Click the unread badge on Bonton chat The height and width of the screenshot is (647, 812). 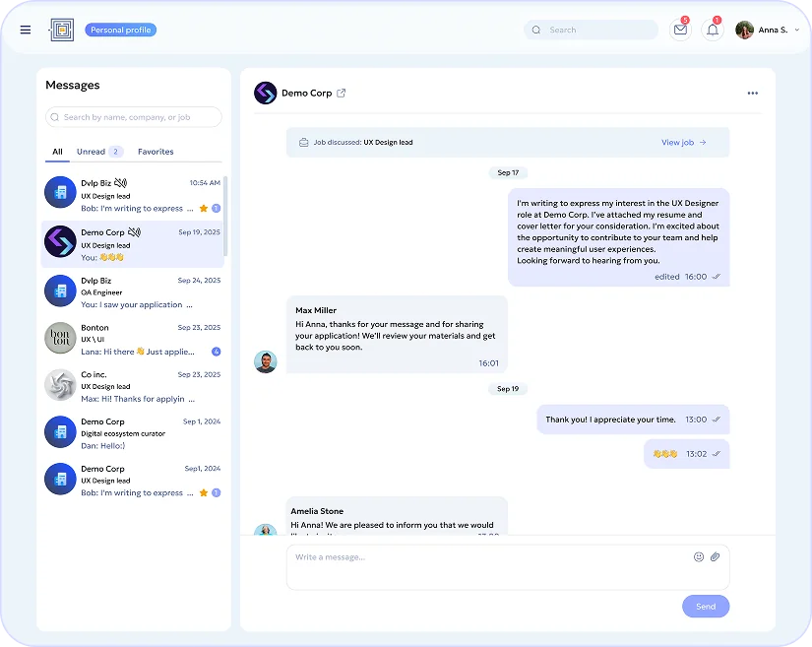[217, 352]
